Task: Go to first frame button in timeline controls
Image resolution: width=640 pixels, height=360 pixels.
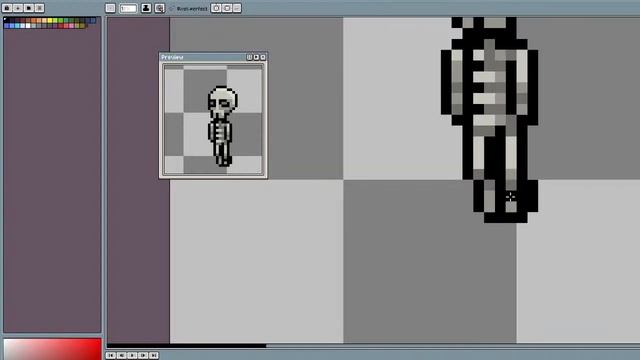Action: [111, 356]
